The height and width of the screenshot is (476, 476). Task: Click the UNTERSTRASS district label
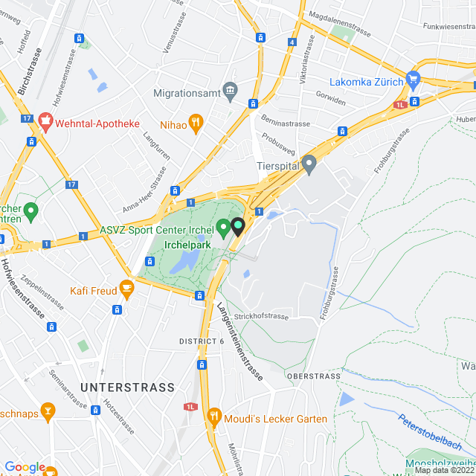click(128, 387)
